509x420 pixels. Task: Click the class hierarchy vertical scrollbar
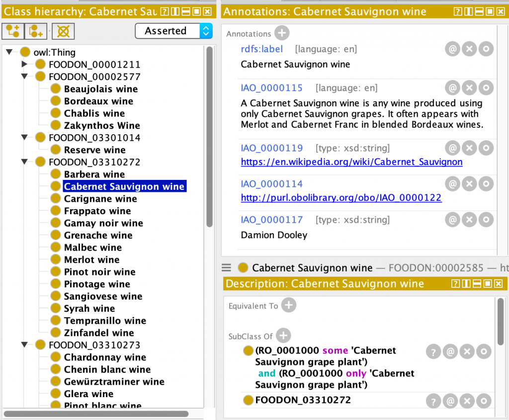[x=209, y=136]
